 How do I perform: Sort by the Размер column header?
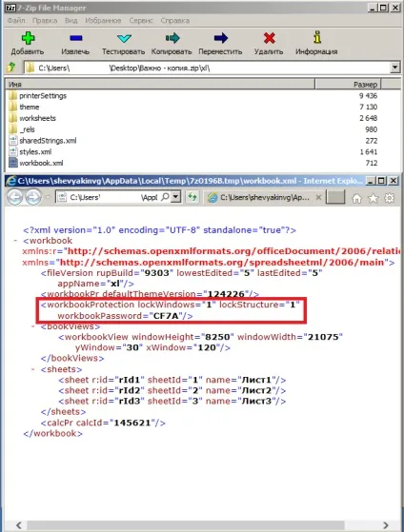[x=348, y=84]
